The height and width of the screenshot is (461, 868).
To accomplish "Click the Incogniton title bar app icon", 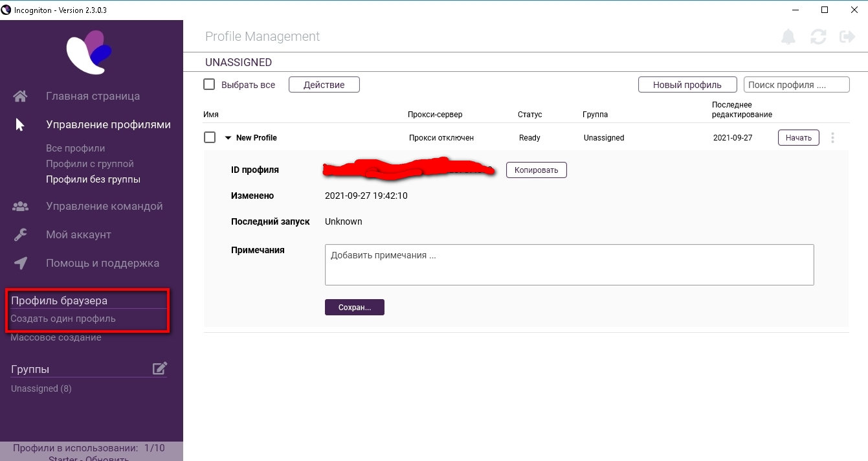I will coord(6,10).
